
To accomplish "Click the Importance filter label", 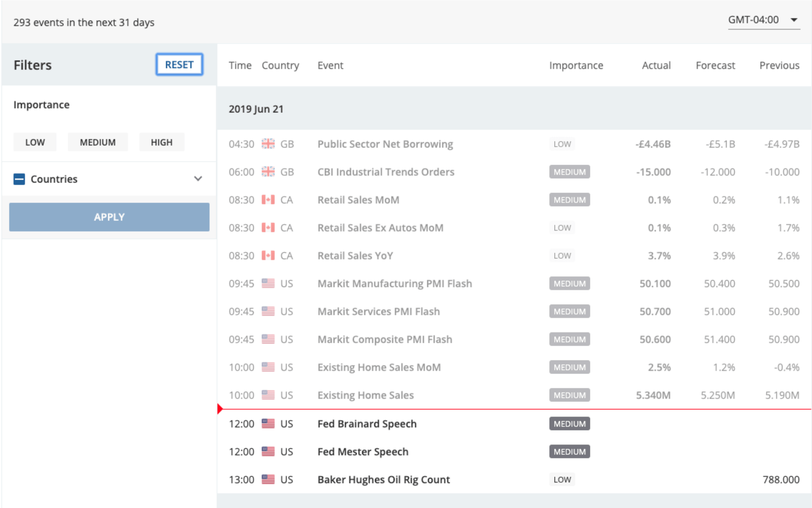I will (41, 105).
